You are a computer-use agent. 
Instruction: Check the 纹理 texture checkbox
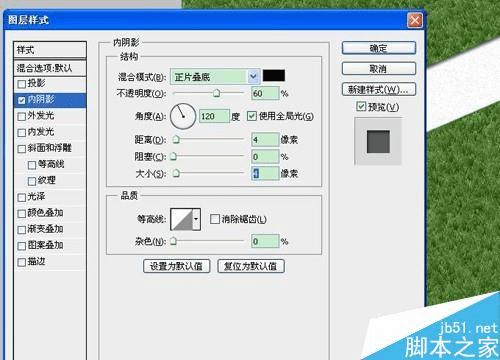point(32,181)
